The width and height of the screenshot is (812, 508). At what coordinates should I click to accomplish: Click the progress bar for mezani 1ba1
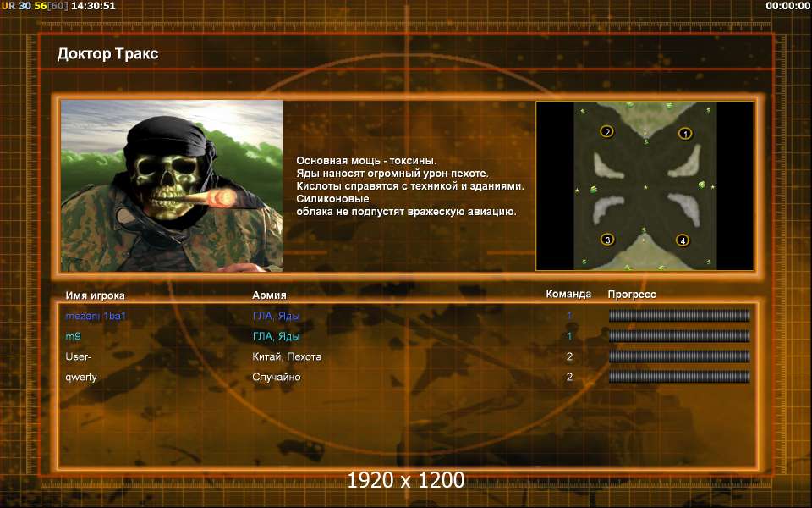click(x=679, y=316)
